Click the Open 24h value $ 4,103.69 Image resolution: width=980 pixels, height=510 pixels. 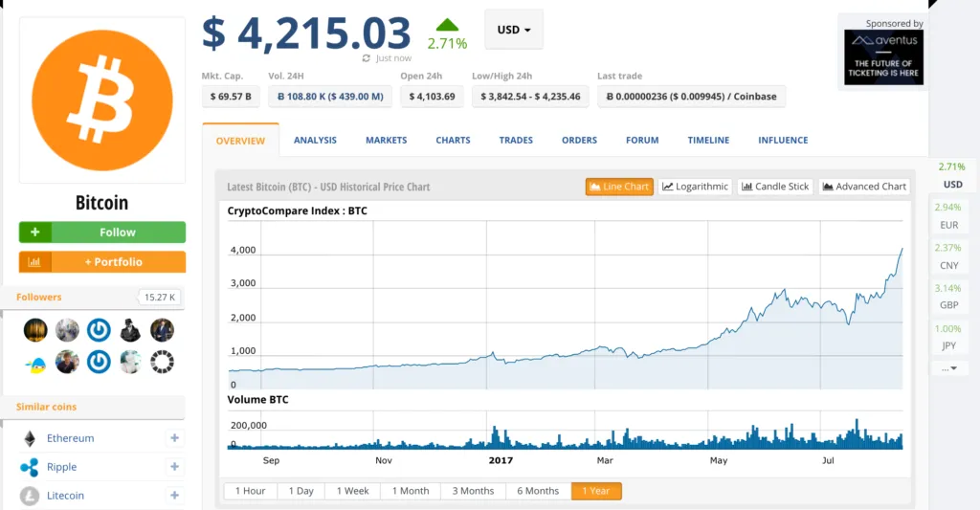coord(432,97)
